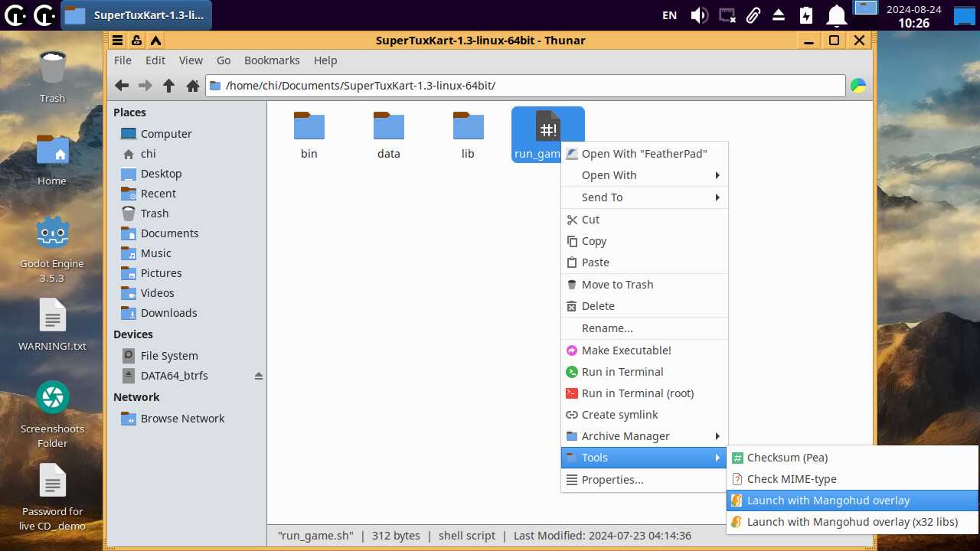The image size is (980, 551).
Task: Click the SuperTuxKart taskbar window button
Action: [x=136, y=15]
